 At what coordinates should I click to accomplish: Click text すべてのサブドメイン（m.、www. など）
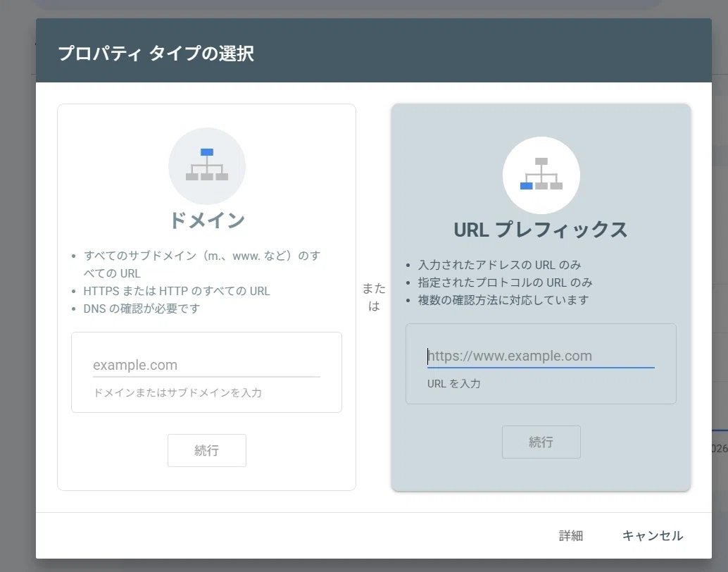(189, 256)
